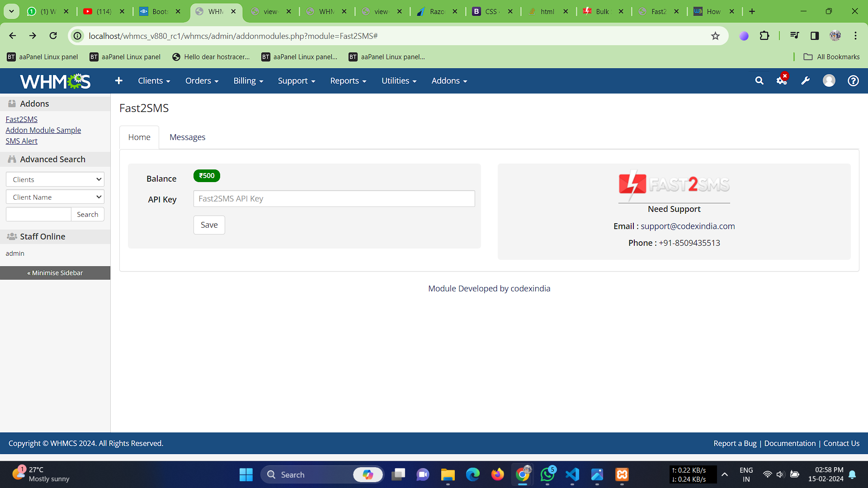Toggle the browser side panel icon
The image size is (868, 488).
click(815, 36)
